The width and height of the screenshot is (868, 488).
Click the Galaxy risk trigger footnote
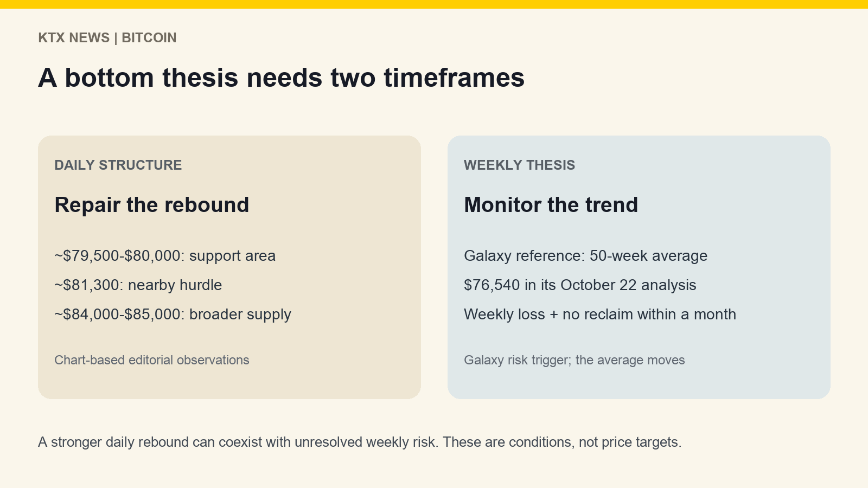click(575, 360)
